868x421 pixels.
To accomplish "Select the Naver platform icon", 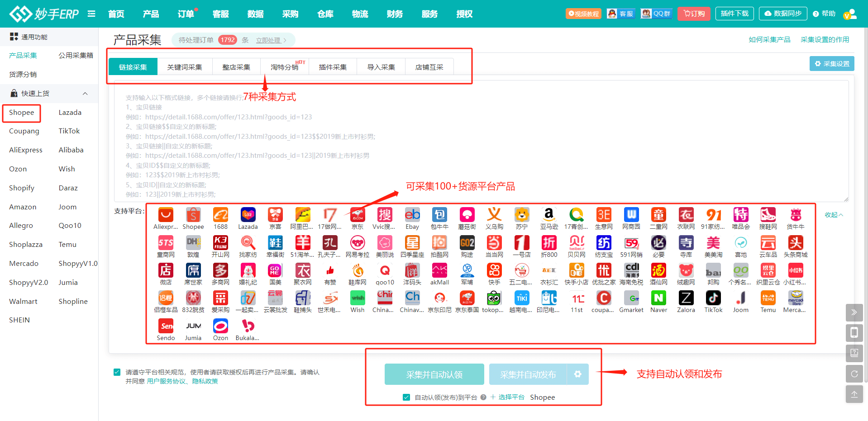I will pyautogui.click(x=658, y=298).
